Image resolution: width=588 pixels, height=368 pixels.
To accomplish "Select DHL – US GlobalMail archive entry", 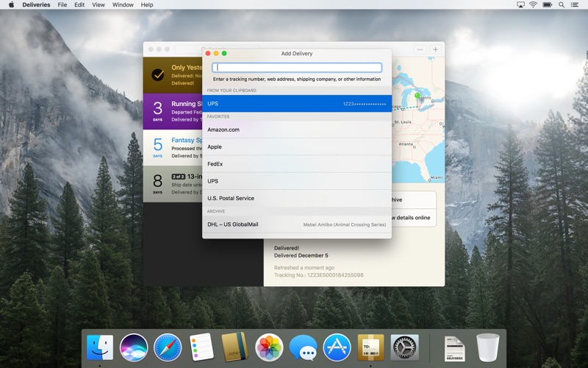I will [297, 224].
